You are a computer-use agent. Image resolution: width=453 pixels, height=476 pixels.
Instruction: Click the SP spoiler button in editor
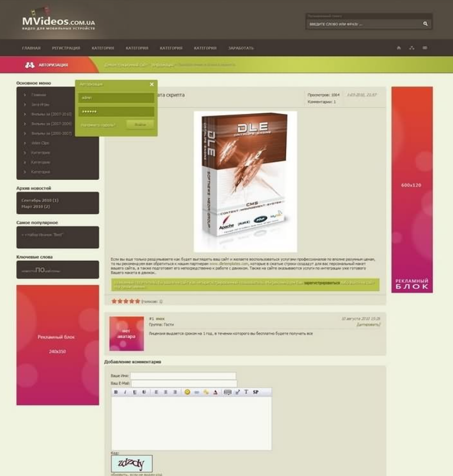point(256,392)
